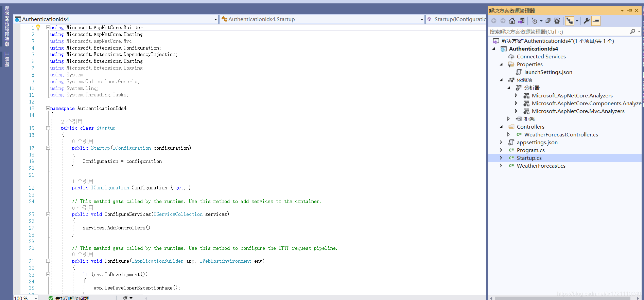Viewport: 644px width, 300px height.
Task: Open the Startup(IConfiguration member dropdown
Action: [456, 19]
